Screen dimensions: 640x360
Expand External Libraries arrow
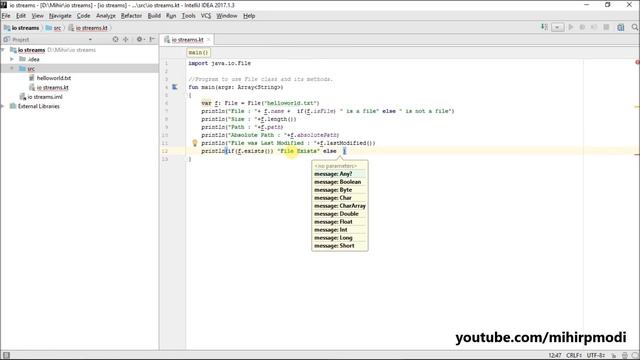coord(3,106)
